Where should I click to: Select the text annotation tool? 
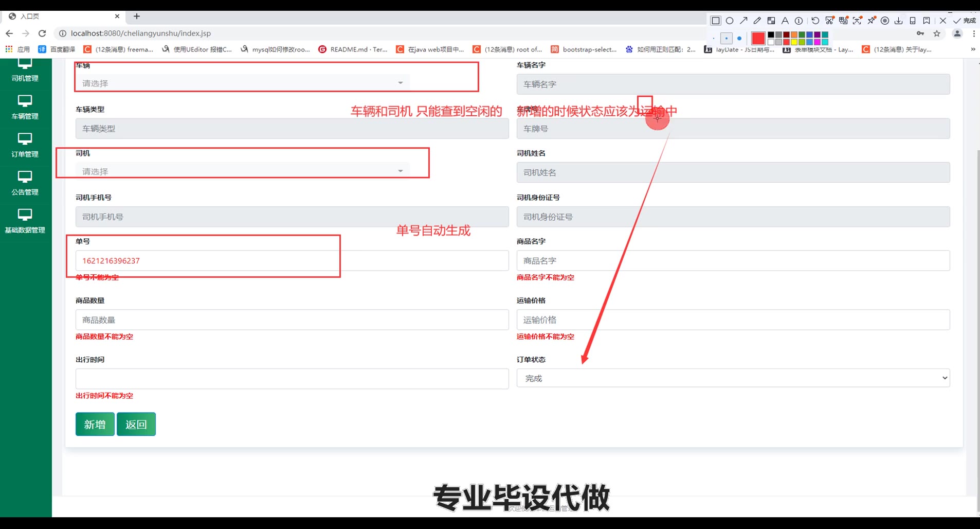785,21
